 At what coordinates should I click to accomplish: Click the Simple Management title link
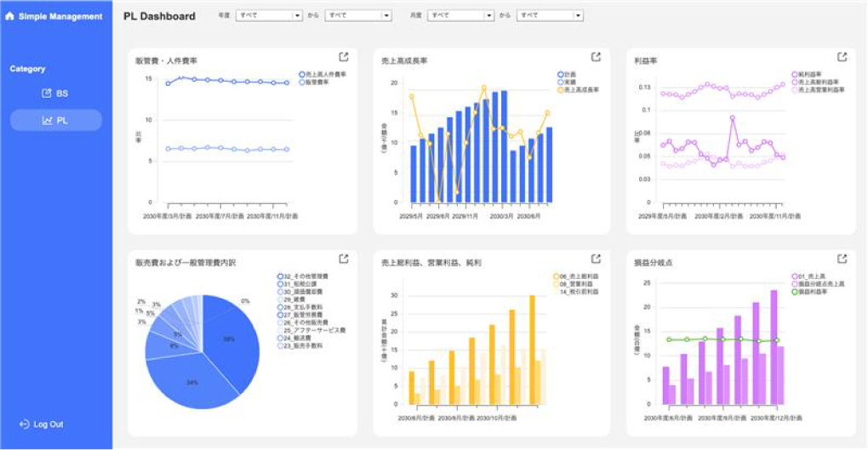click(x=60, y=16)
